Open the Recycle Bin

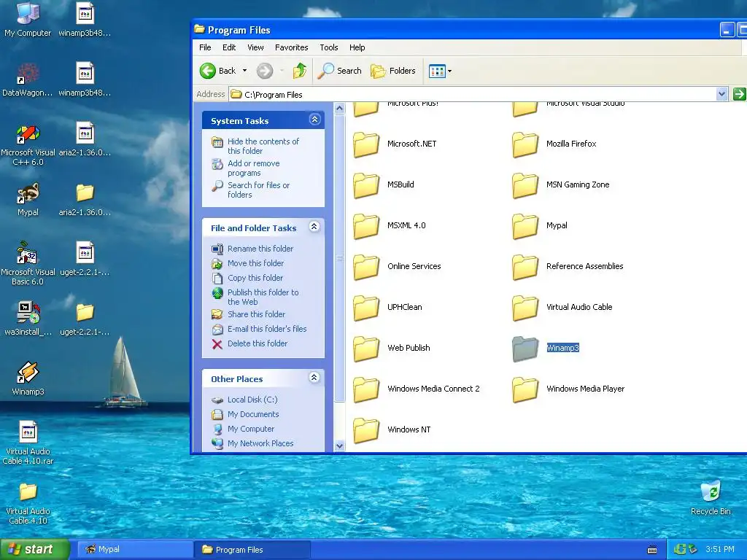pos(711,498)
